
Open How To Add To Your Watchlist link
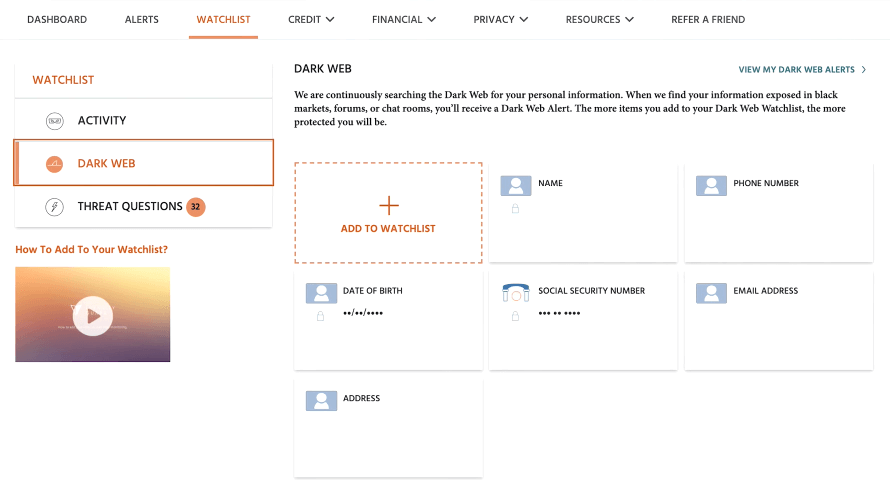coord(91,249)
